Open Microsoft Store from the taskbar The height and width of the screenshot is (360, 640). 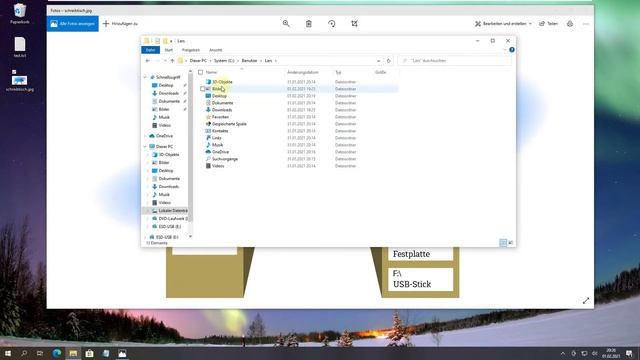89,353
